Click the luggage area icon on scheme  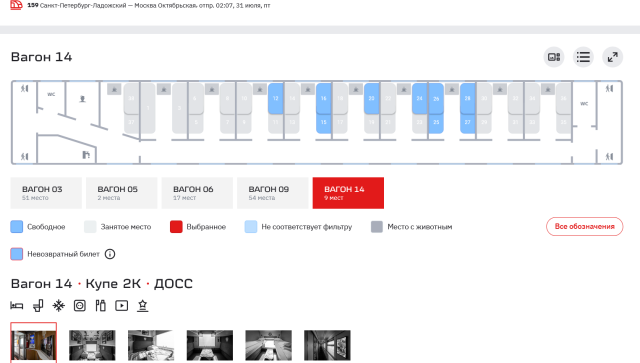86,155
